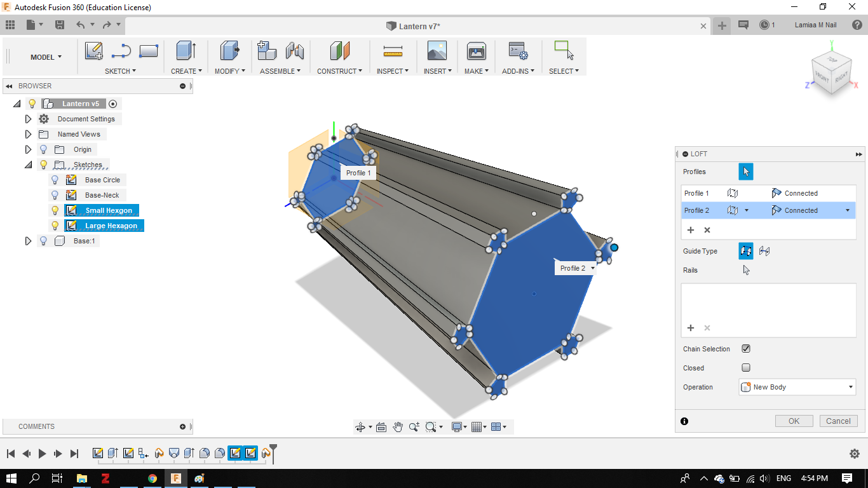Open the display settings dropdown in the navigation bar
Image resolution: width=868 pixels, height=488 pixels.
[458, 427]
